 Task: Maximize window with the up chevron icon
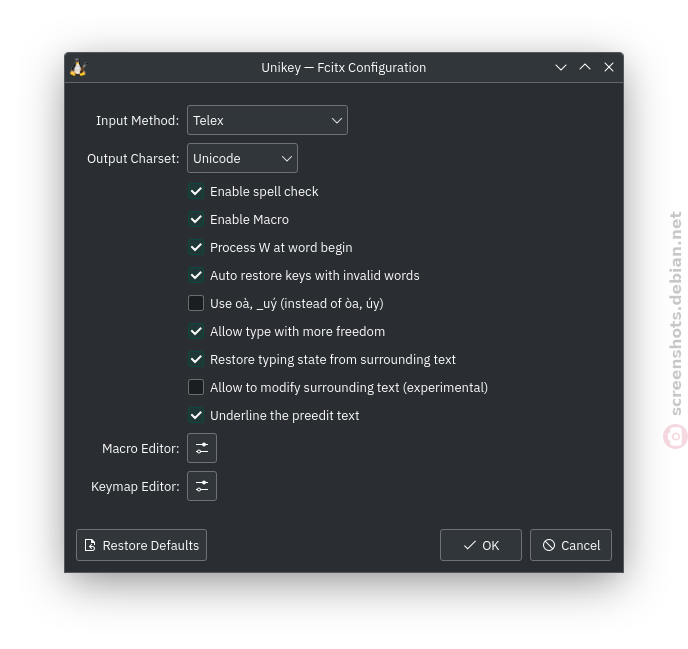pyautogui.click(x=585, y=67)
